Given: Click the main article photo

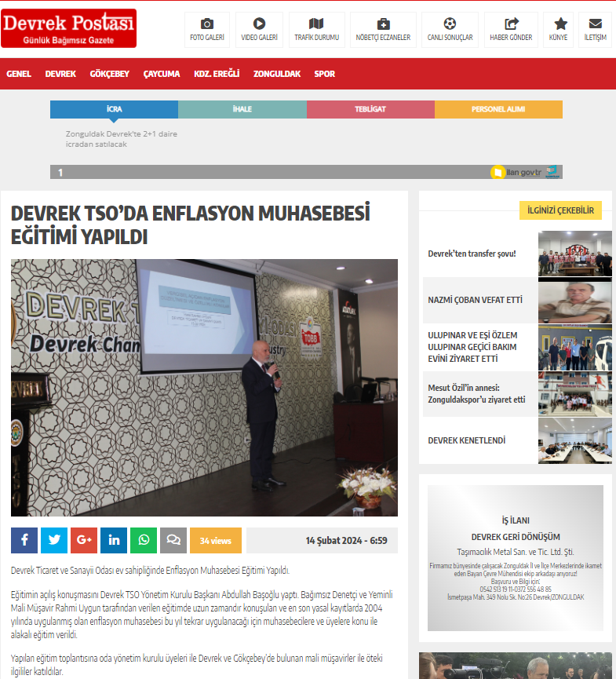Looking at the screenshot, I should 204,388.
